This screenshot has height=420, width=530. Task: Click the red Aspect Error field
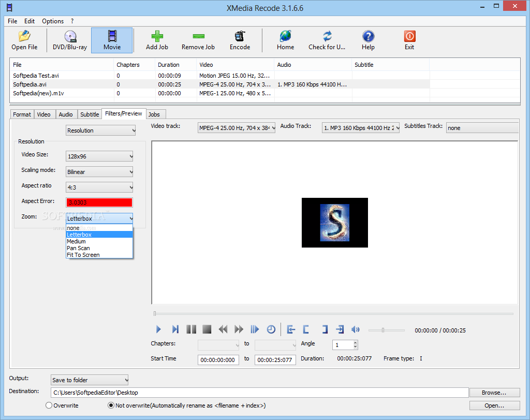(x=99, y=202)
